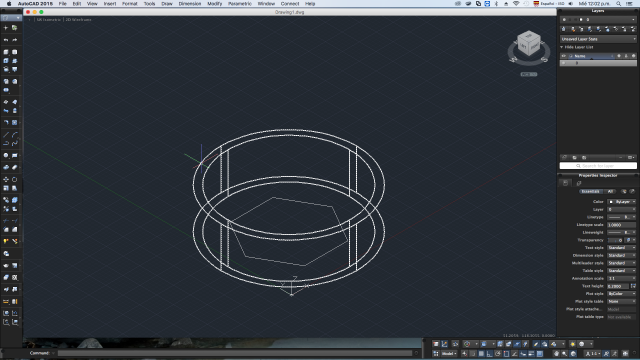Click the sun lighting icon in status bar
Viewport: 640px width, 360px height.
[573, 344]
